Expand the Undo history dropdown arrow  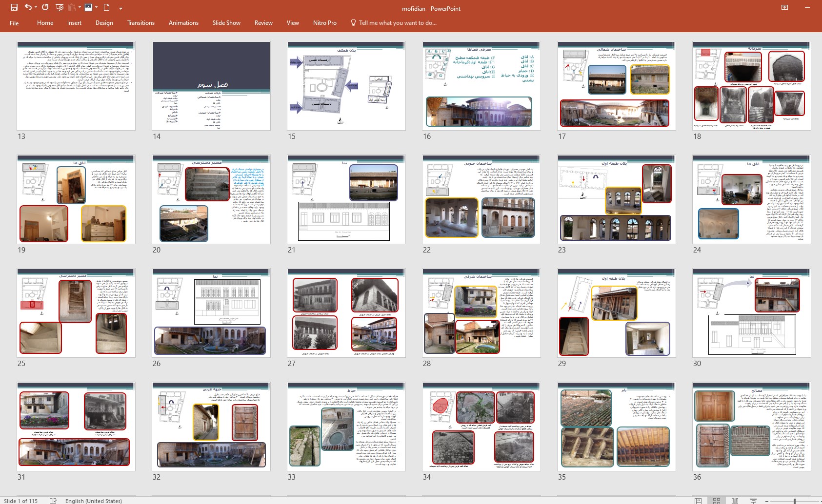pyautogui.click(x=36, y=7)
